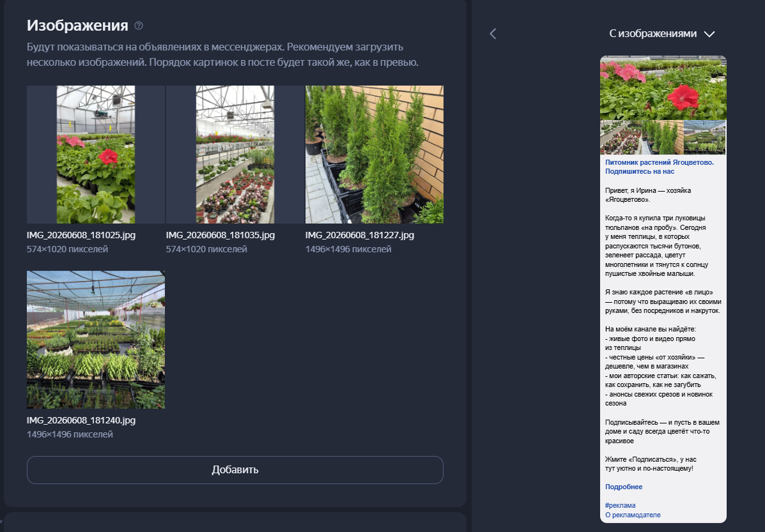Click the #реклама hashtag link
Screen dimensions: 765x532
[620, 505]
